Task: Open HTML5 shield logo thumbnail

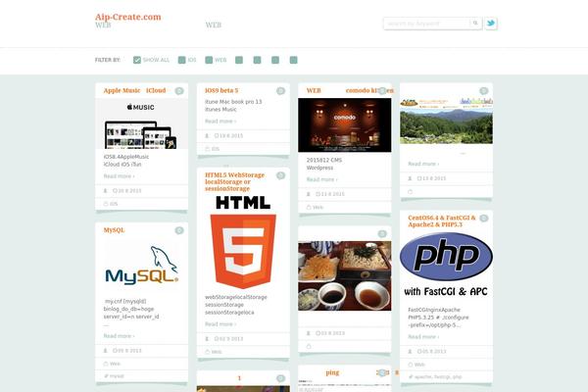Action: 243,242
